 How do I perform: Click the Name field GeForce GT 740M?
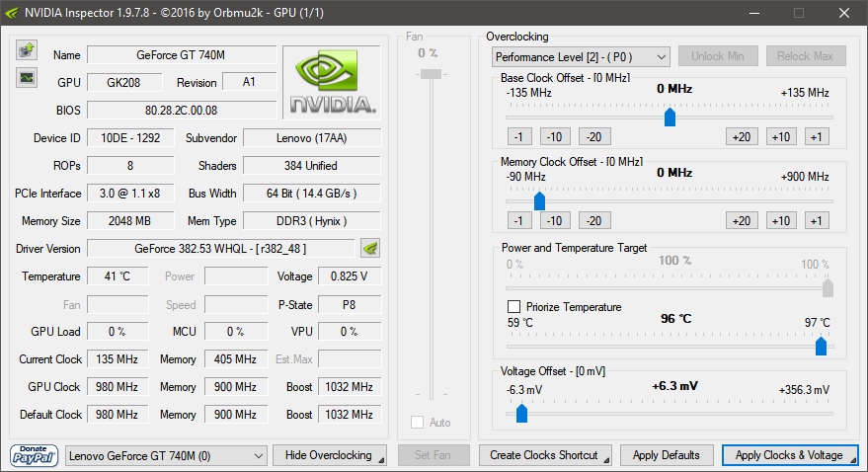[182, 54]
